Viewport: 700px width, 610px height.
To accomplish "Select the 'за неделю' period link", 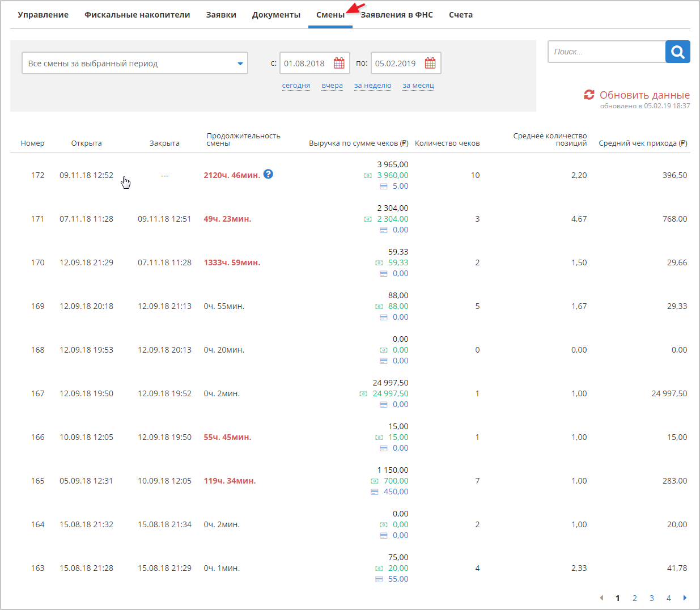I will click(372, 86).
